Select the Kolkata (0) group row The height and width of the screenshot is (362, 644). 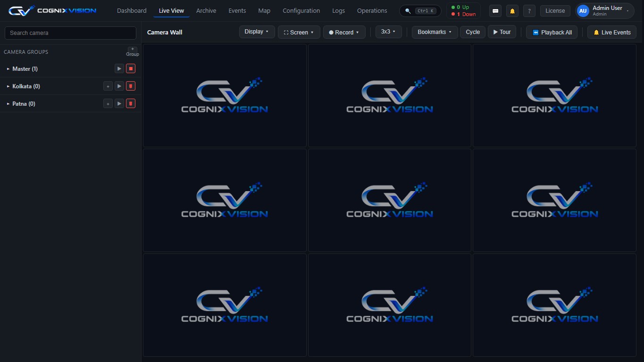(70, 86)
